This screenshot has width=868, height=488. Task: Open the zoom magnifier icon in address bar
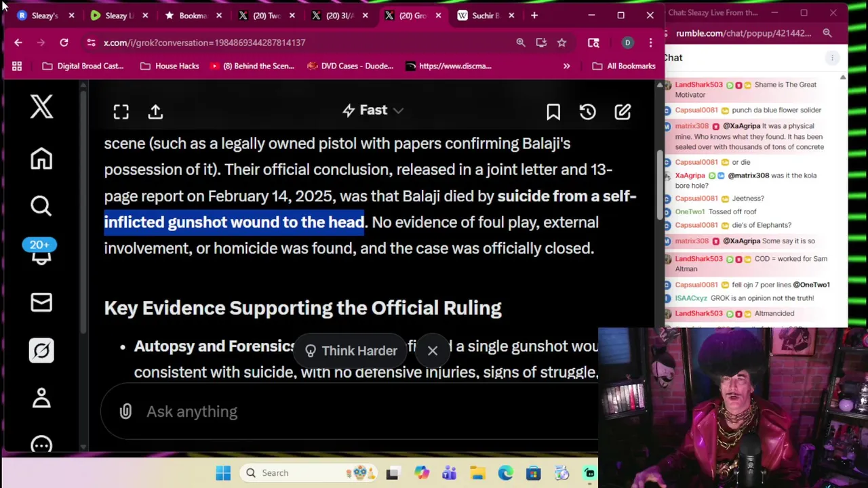tap(521, 43)
